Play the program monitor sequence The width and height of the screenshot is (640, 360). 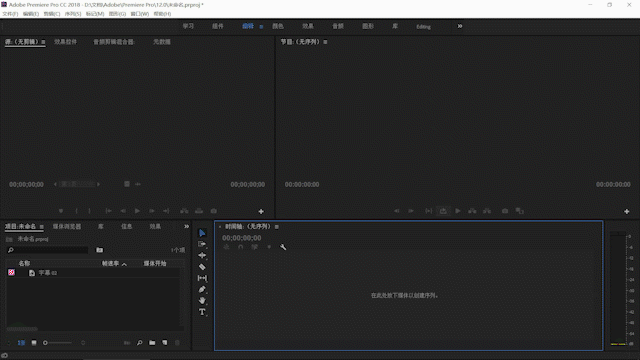point(458,211)
